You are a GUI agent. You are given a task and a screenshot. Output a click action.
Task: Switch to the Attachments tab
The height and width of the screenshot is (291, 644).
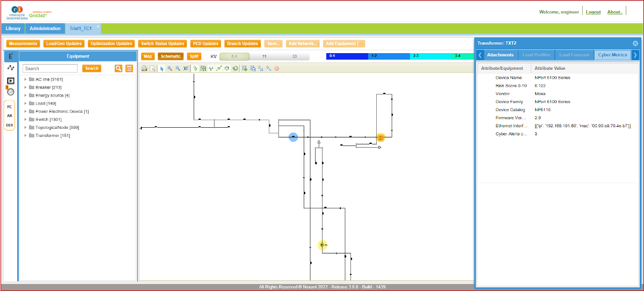coord(500,55)
